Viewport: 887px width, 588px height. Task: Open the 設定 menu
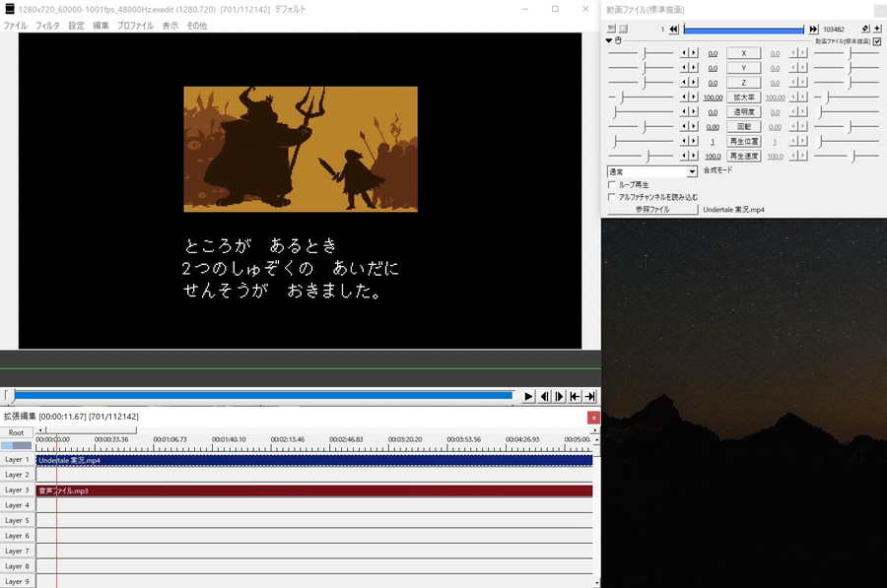[x=76, y=26]
